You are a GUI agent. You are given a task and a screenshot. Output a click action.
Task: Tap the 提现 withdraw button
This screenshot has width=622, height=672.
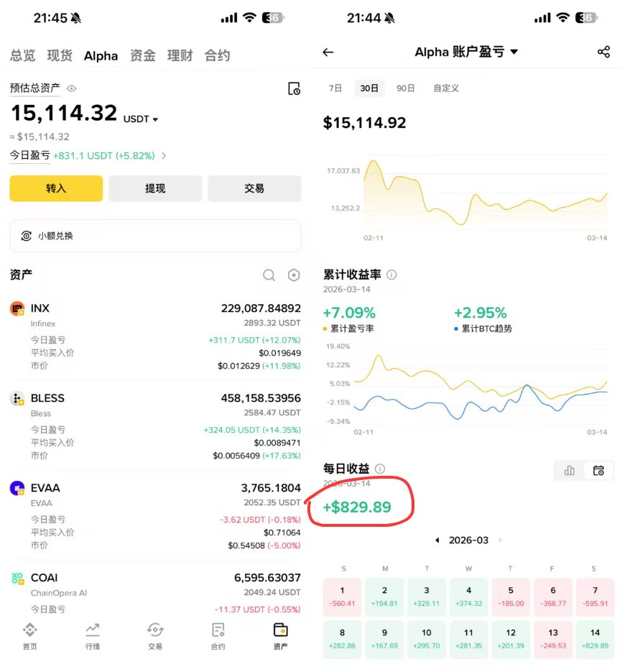click(x=155, y=188)
